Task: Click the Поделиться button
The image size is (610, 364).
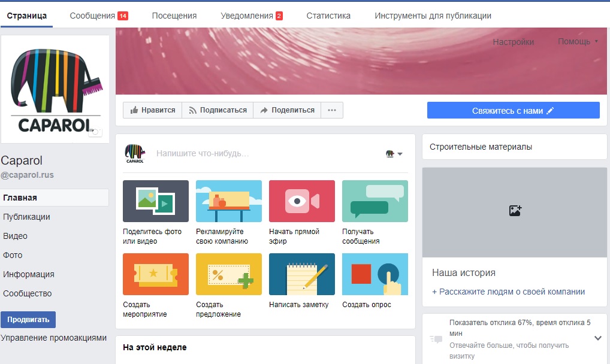Action: coord(287,110)
